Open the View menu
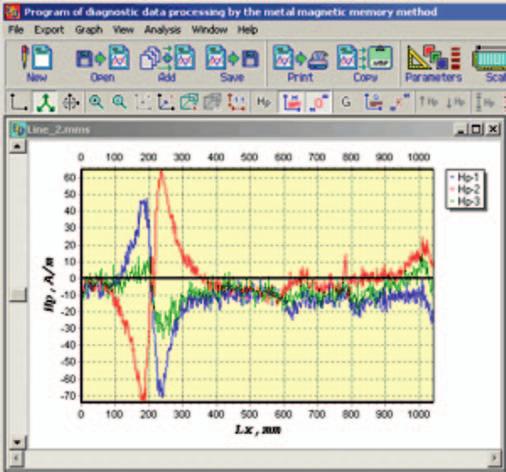The width and height of the screenshot is (506, 472). tap(123, 30)
